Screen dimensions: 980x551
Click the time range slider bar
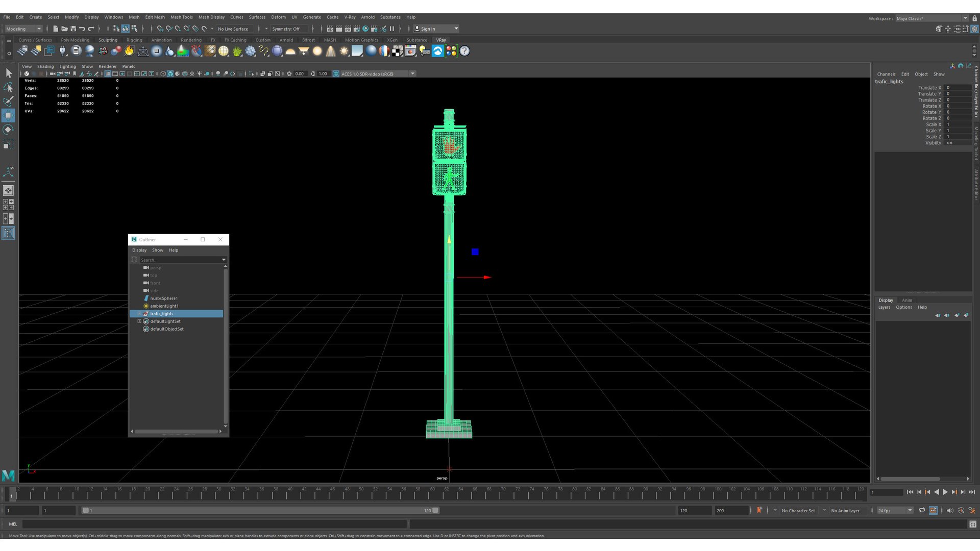click(x=260, y=510)
